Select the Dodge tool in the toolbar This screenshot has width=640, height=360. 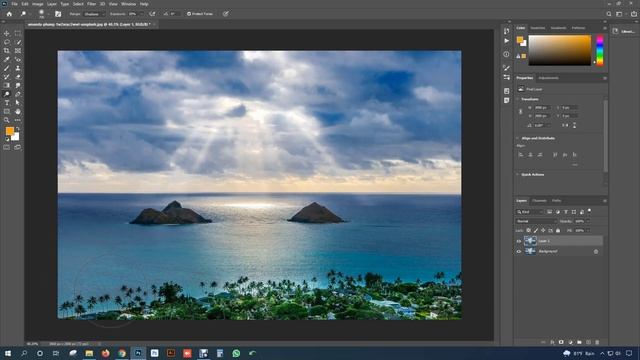7,94
